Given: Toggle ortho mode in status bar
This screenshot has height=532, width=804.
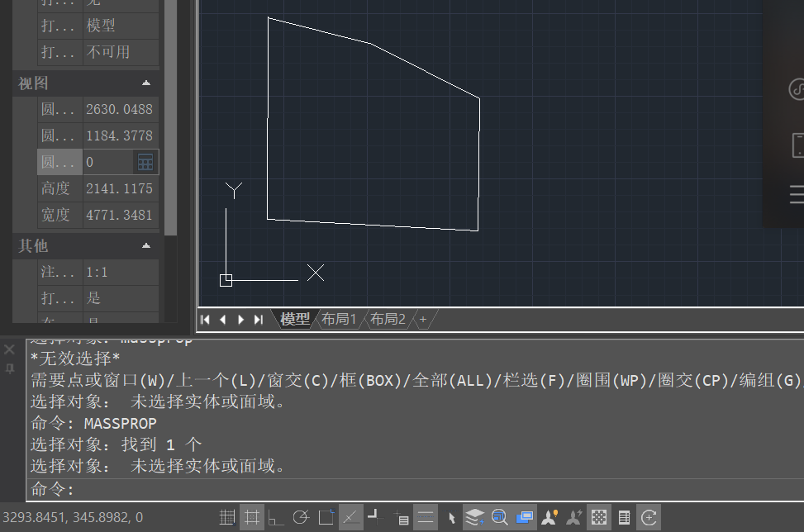Looking at the screenshot, I should [276, 518].
